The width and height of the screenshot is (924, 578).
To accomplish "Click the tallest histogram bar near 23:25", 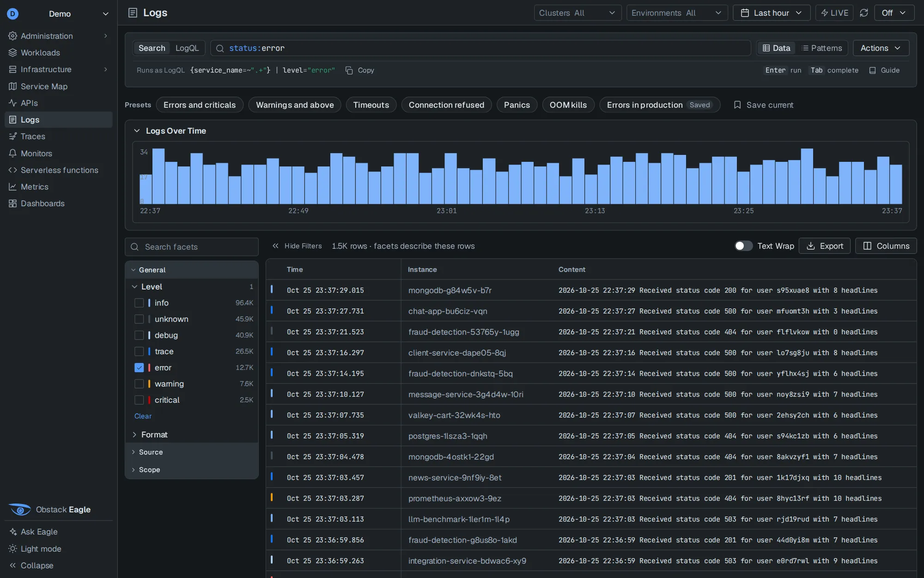I will coord(807,176).
